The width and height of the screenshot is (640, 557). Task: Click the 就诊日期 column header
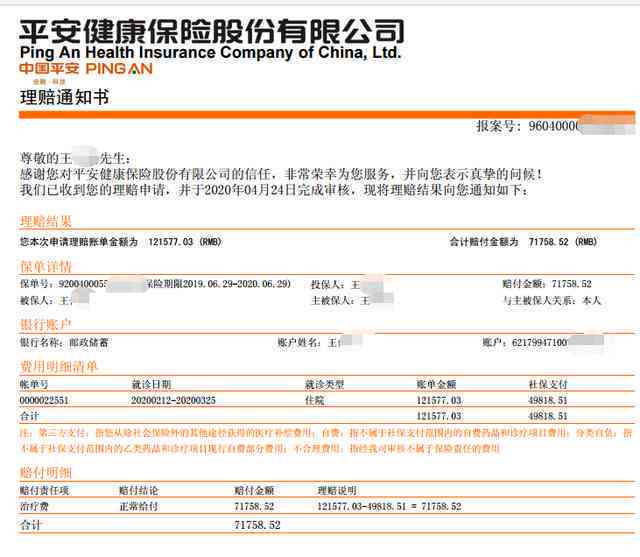coord(151,384)
